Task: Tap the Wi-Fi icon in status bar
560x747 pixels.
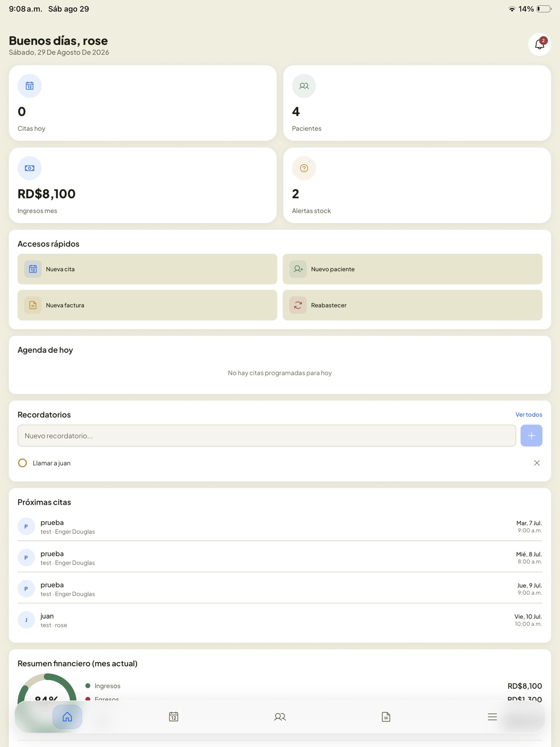Action: tap(512, 9)
